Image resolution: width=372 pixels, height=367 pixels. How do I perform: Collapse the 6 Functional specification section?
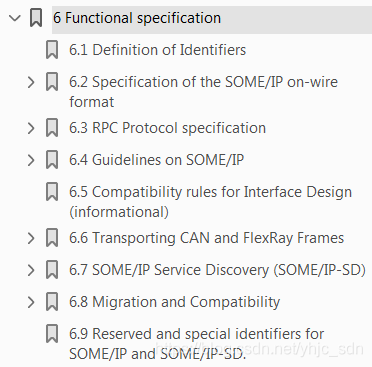point(15,18)
